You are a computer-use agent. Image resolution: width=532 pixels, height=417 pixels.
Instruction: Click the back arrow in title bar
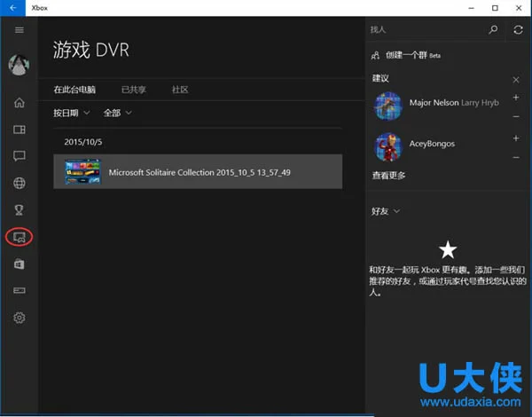[13, 8]
